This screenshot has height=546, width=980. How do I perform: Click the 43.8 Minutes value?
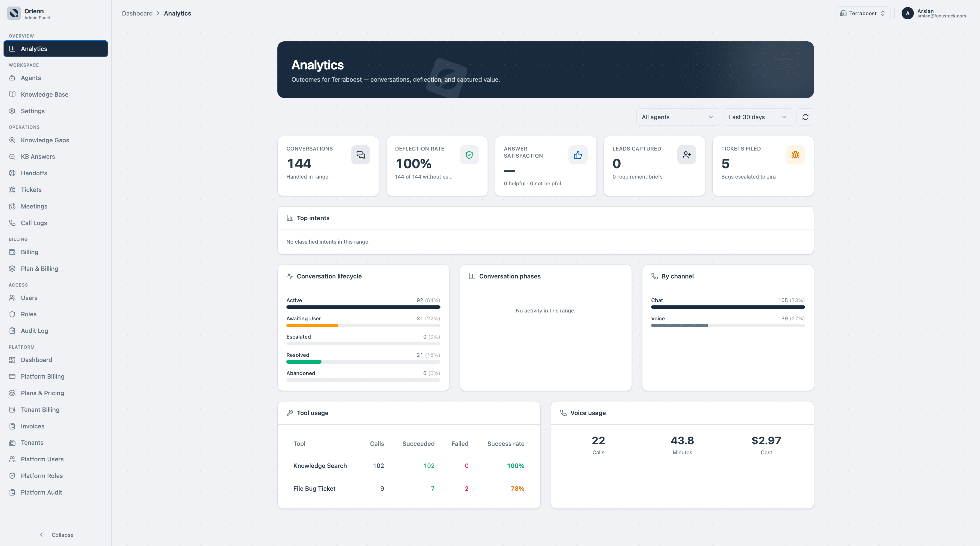click(682, 441)
